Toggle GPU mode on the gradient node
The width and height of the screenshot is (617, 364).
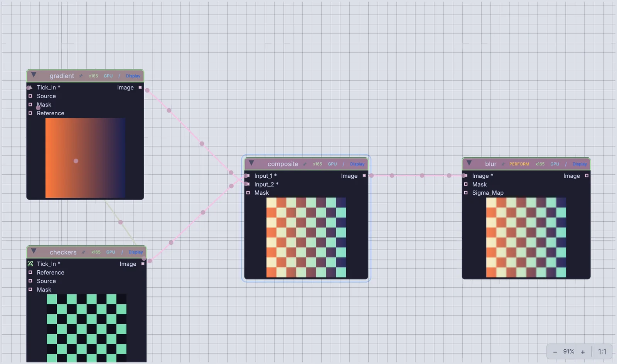(108, 76)
